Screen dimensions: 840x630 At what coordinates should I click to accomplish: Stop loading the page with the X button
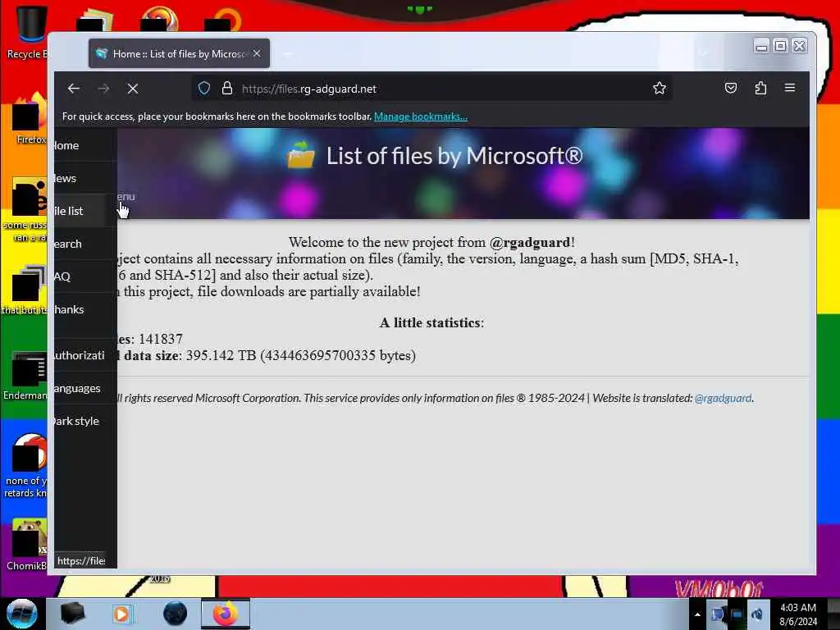point(133,89)
